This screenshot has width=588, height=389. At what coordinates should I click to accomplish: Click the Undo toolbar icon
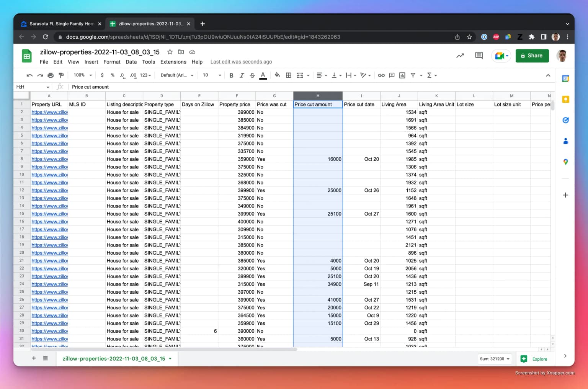click(29, 75)
